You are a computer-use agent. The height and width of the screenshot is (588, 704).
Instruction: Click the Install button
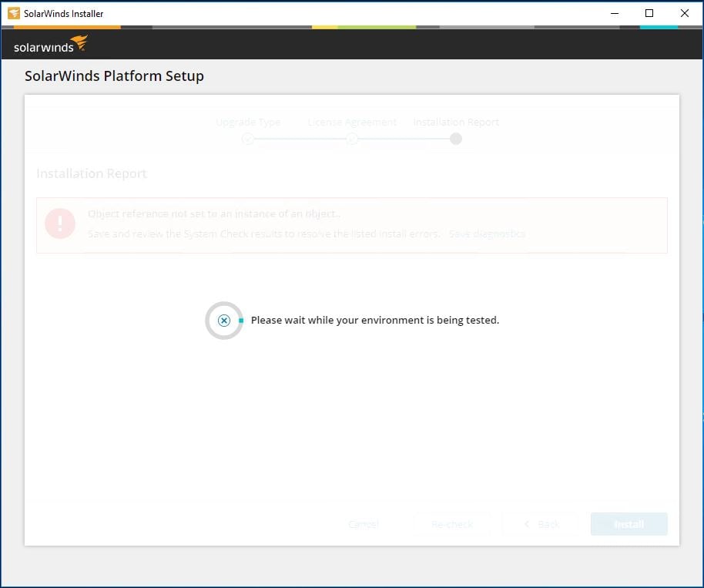pos(629,524)
